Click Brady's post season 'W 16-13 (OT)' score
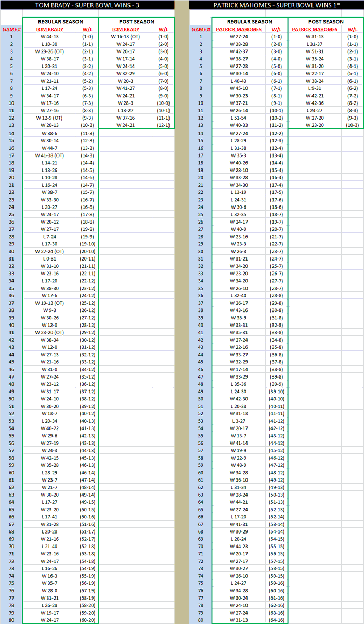This screenshot has height=624, width=364. [125, 37]
